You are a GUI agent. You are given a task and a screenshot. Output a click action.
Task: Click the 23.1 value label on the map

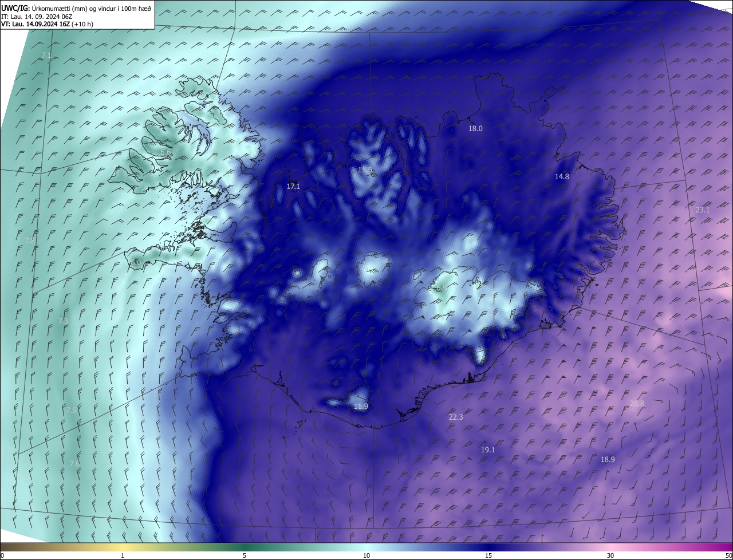click(x=702, y=210)
